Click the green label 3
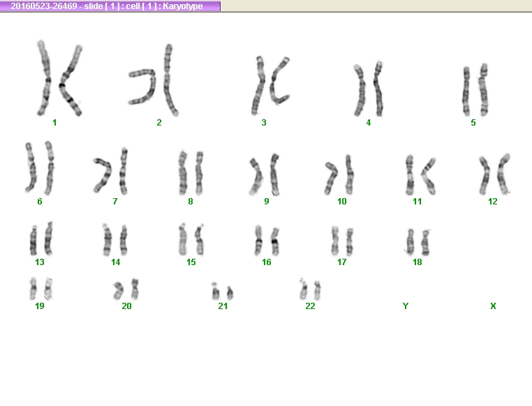The image size is (532, 406). coord(264,123)
